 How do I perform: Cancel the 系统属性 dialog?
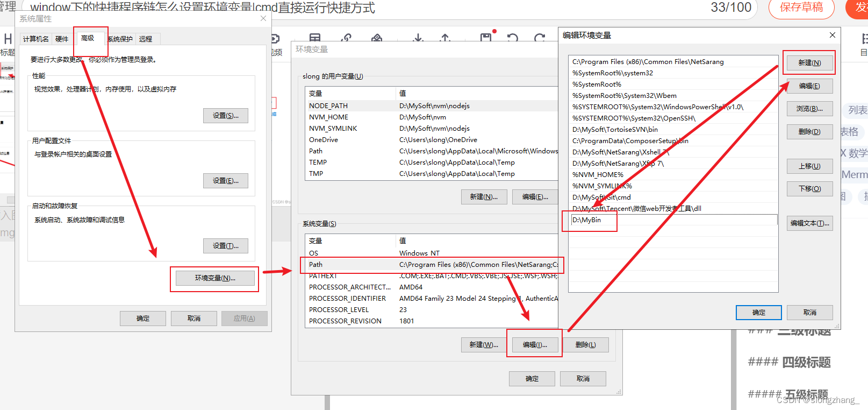194,319
